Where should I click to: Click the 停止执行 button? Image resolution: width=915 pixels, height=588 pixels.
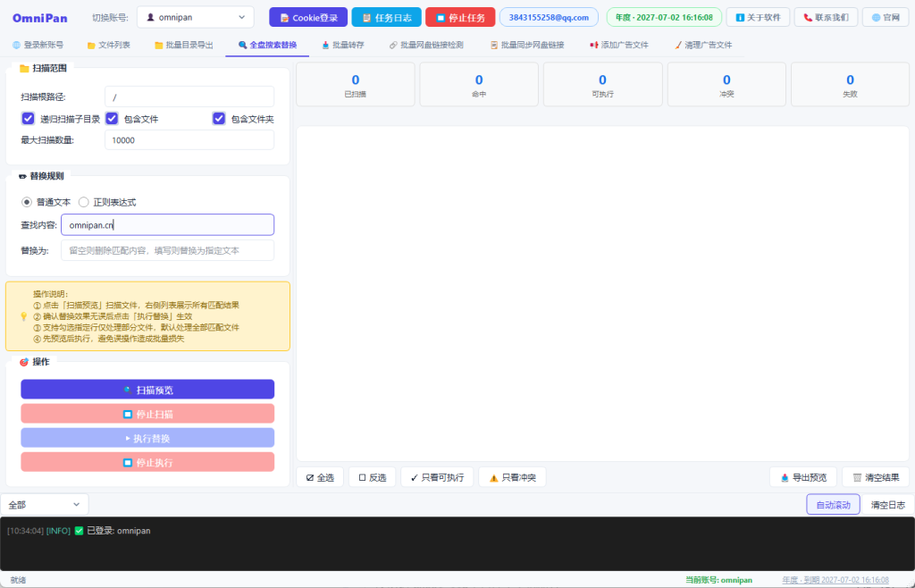coord(147,462)
